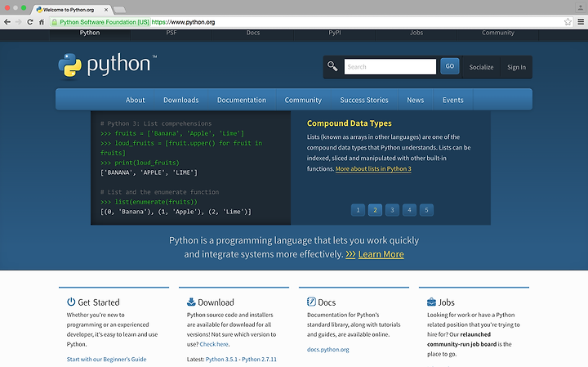Screen dimensions: 588x367
Task: Click the Search input field
Action: pyautogui.click(x=390, y=67)
